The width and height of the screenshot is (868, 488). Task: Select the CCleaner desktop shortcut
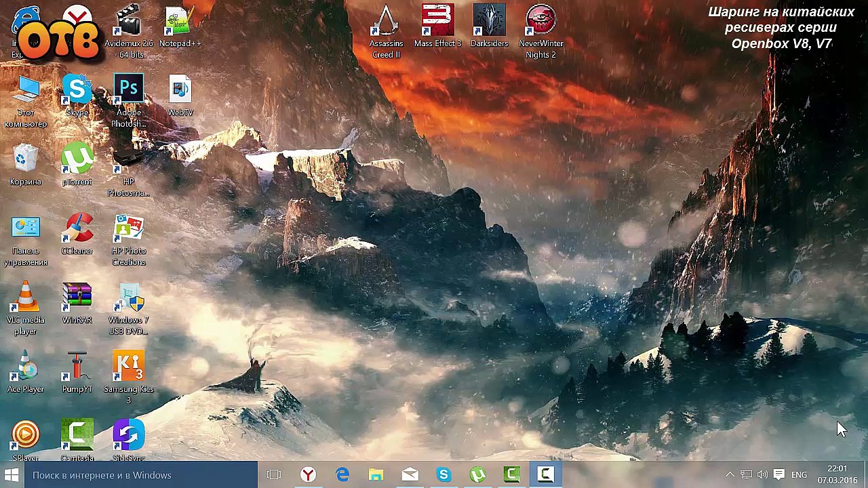pyautogui.click(x=77, y=235)
